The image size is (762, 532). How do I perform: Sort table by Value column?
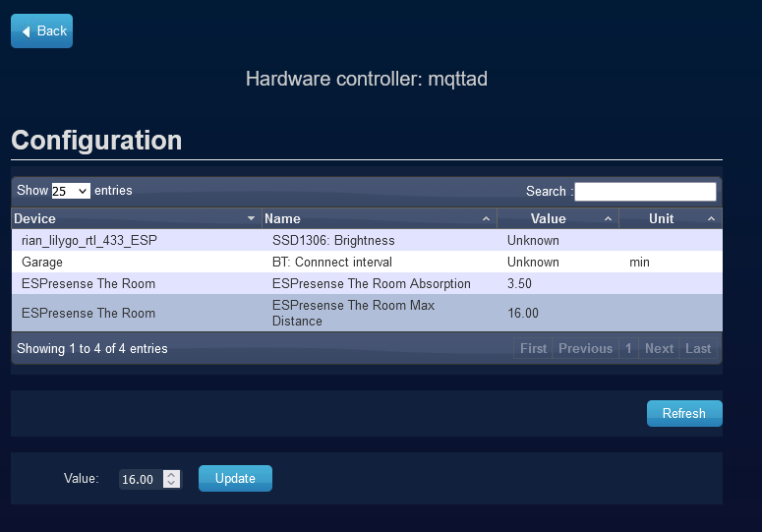[x=557, y=218]
